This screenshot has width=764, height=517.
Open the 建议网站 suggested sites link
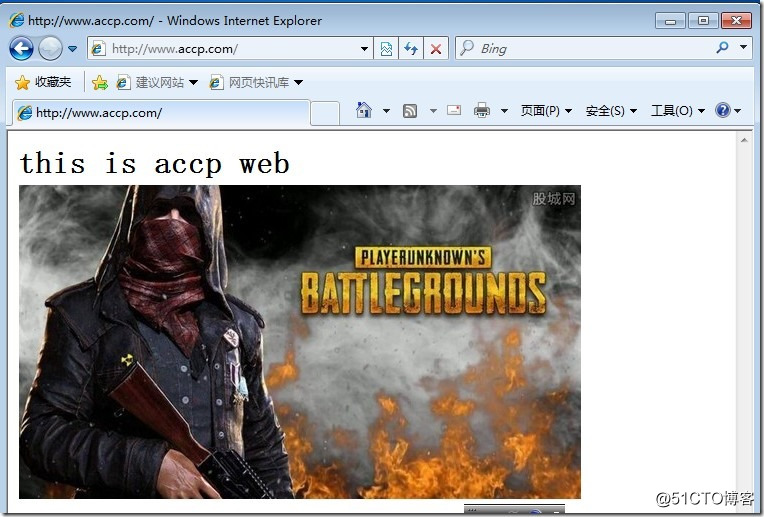pyautogui.click(x=151, y=82)
